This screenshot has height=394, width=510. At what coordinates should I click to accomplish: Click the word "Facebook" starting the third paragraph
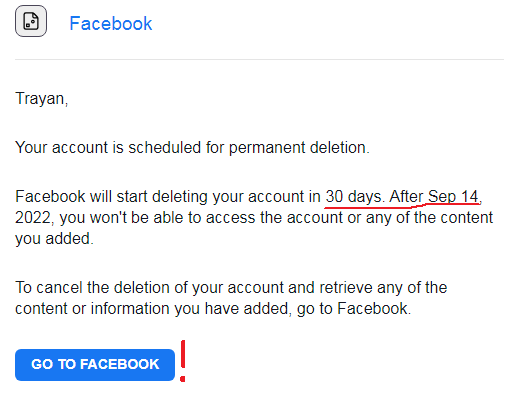pyautogui.click(x=50, y=197)
